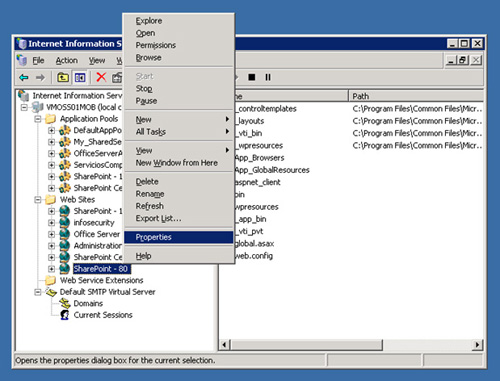Select the App_GlobalResources folder row
500x381 pixels.
(272, 170)
